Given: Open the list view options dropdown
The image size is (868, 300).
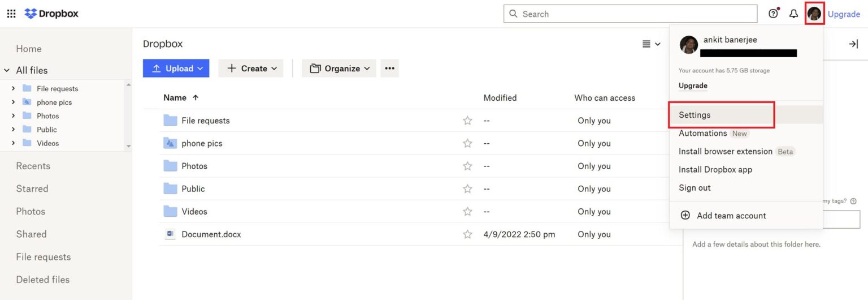Looking at the screenshot, I should tap(651, 44).
